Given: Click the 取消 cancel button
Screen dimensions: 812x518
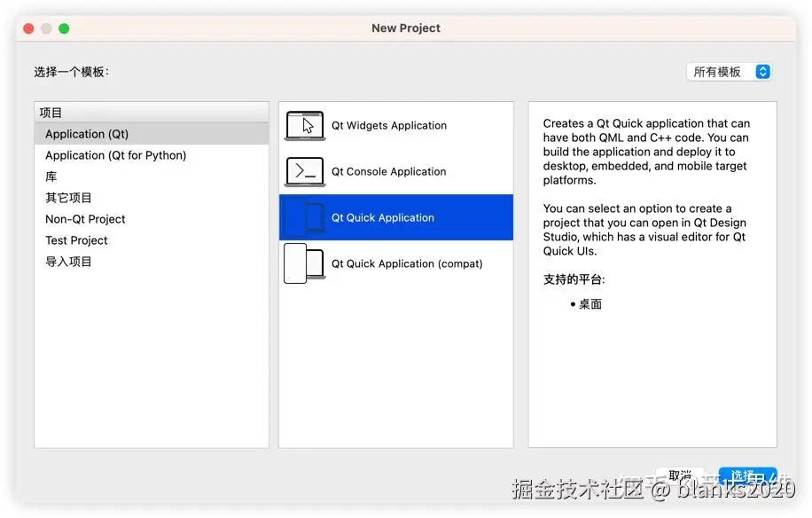Looking at the screenshot, I should [680, 475].
